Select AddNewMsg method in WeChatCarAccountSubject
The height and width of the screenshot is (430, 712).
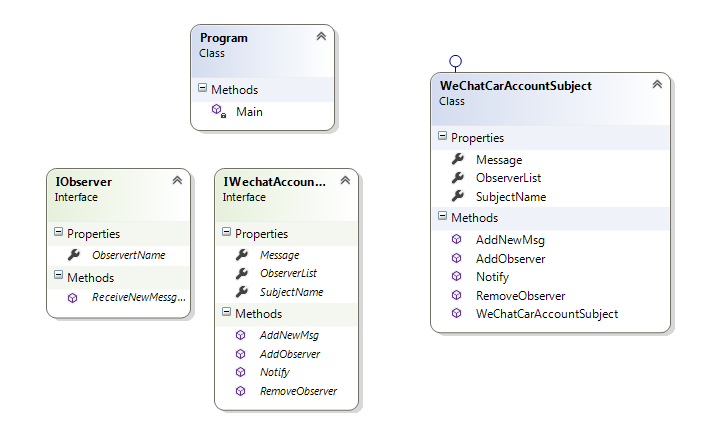tap(510, 240)
